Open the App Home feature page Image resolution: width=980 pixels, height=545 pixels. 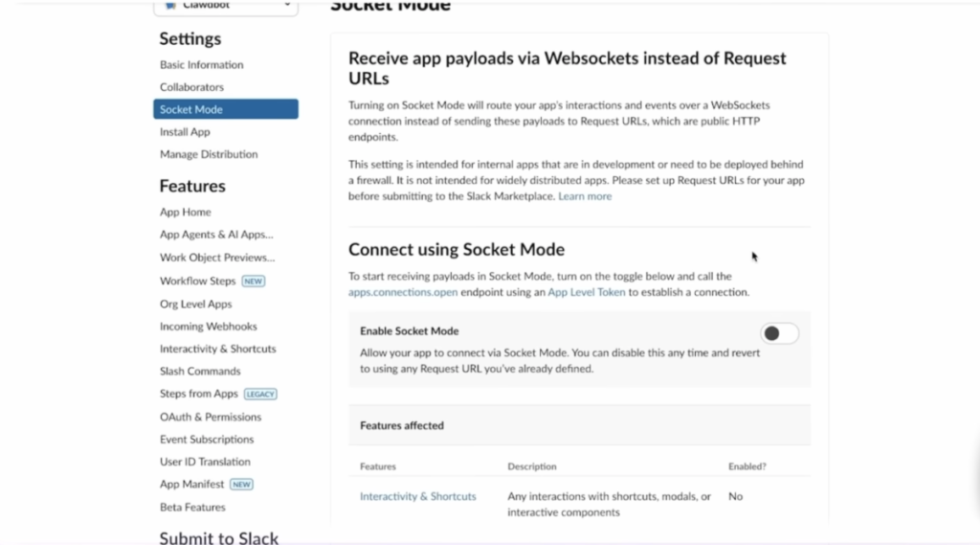tap(186, 213)
